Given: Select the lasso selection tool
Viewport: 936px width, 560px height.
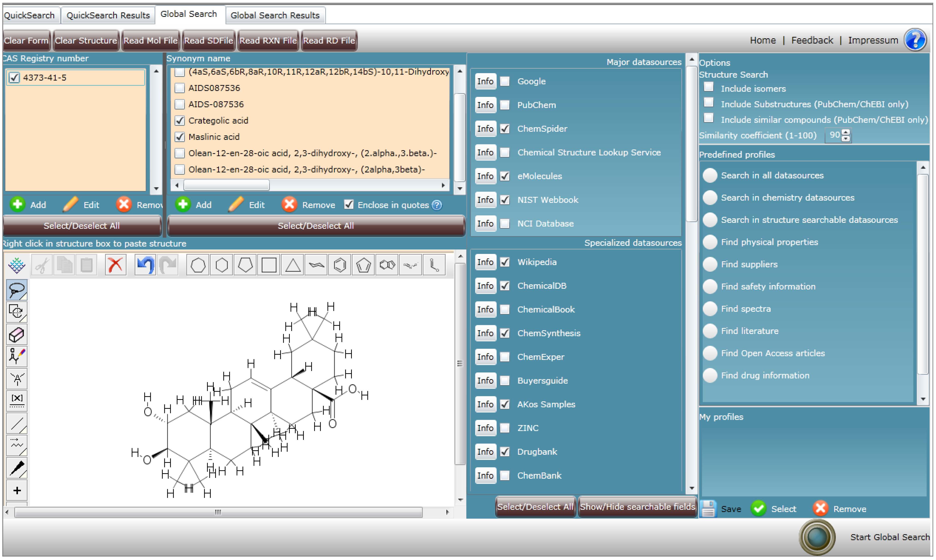Looking at the screenshot, I should 17,290.
